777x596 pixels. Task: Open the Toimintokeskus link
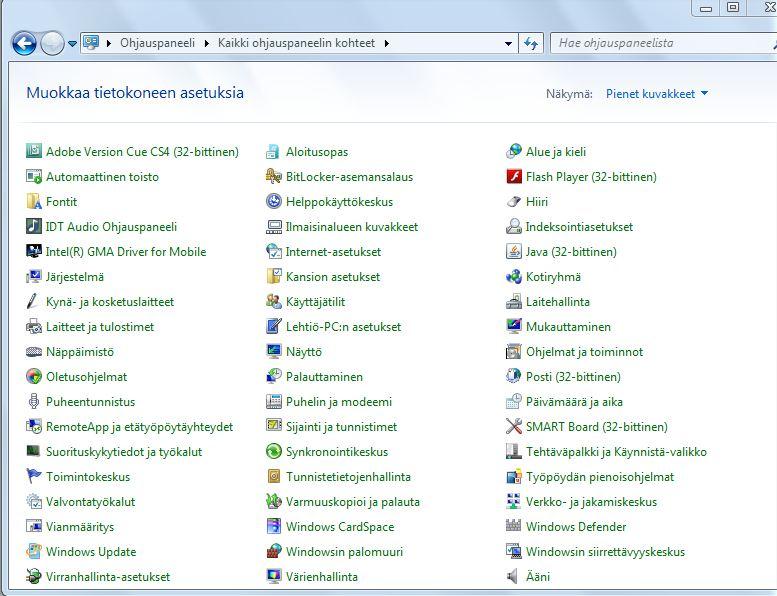(x=88, y=476)
